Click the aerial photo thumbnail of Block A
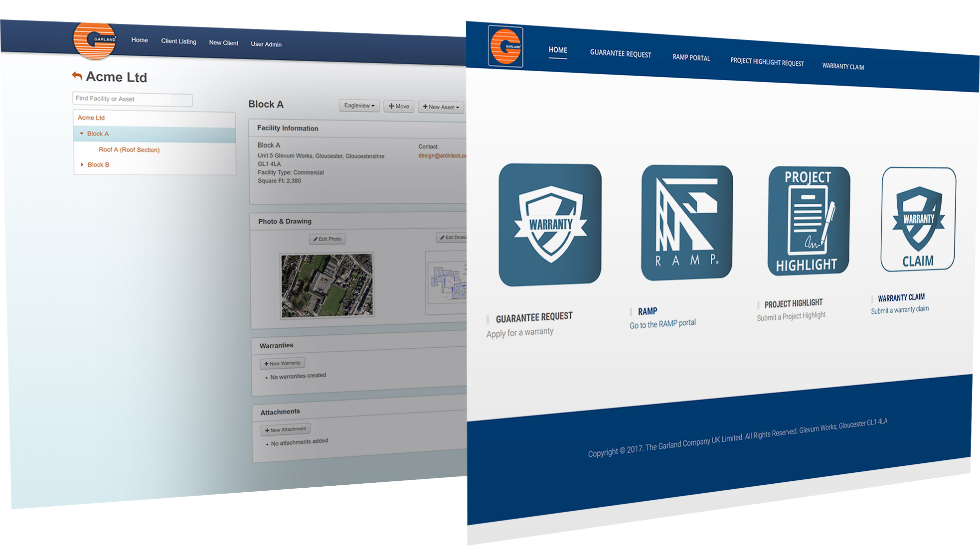The width and height of the screenshot is (980, 552). [x=327, y=285]
